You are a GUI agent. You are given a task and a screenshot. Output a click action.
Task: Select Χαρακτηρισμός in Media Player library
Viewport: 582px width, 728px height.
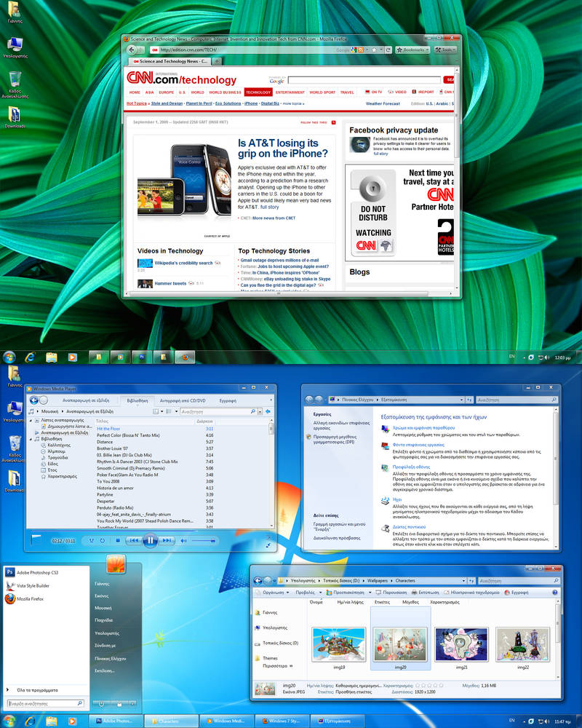[62, 476]
